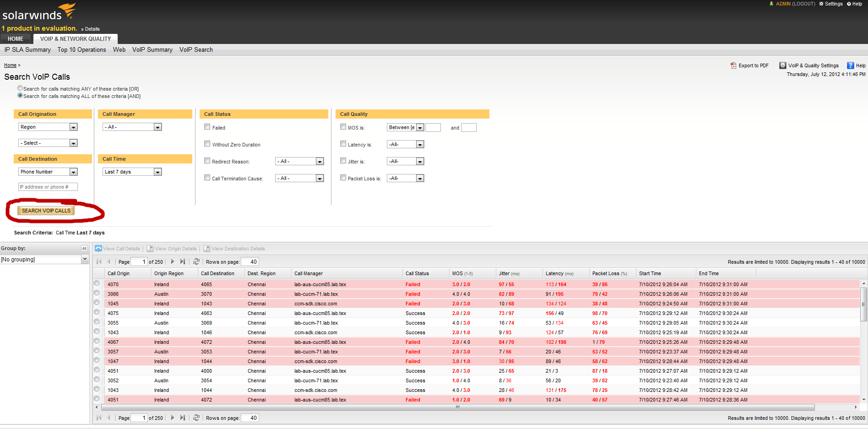Check the Failed call status checkbox
This screenshot has width=868, height=429.
click(x=207, y=127)
